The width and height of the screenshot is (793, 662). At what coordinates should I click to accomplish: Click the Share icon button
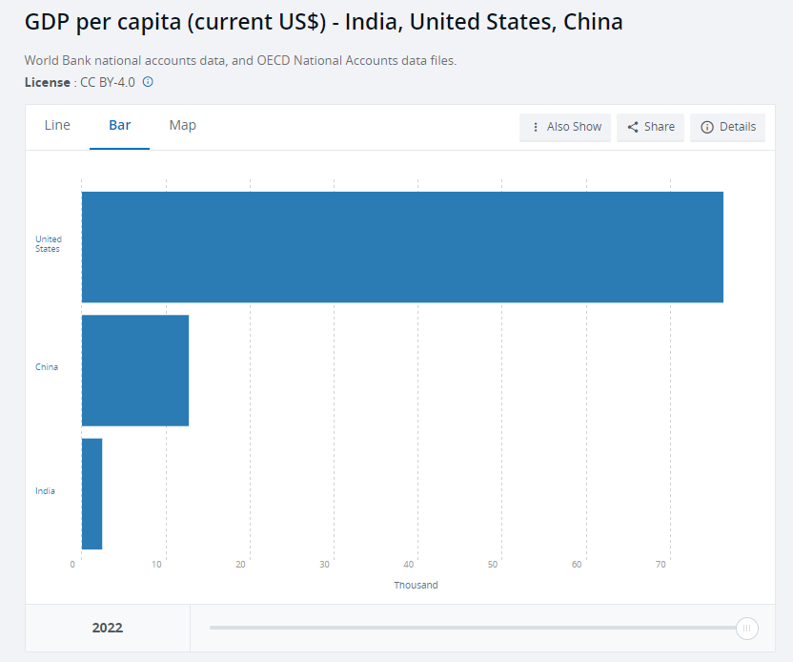[651, 127]
